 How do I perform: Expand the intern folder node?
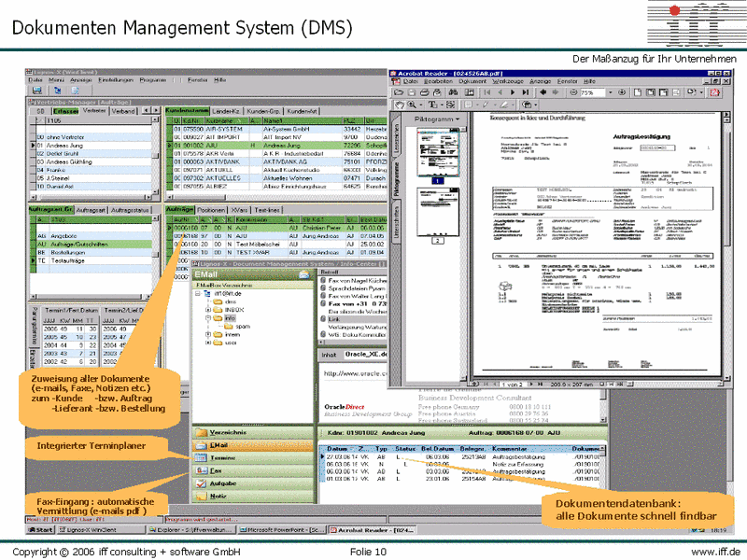pos(208,334)
